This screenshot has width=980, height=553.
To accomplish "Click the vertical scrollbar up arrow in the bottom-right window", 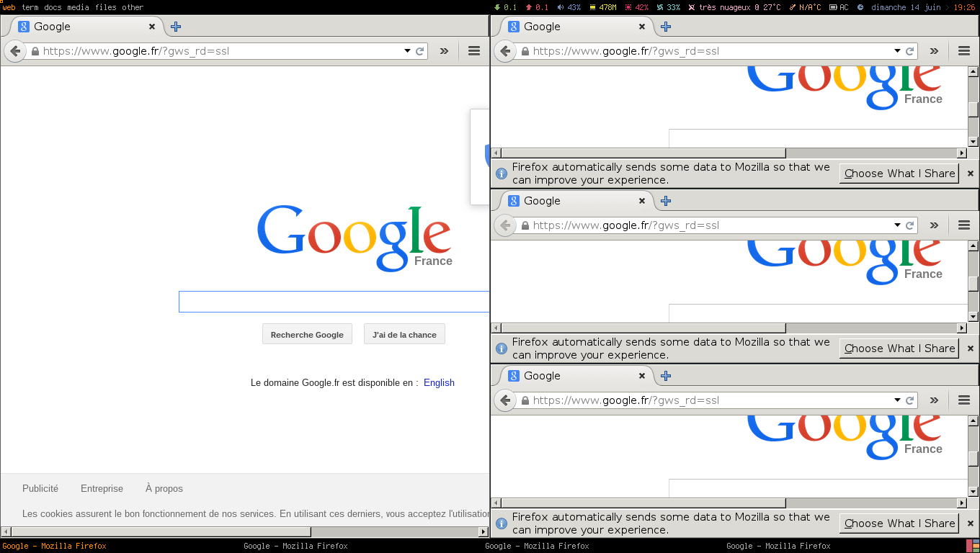I will pyautogui.click(x=974, y=421).
